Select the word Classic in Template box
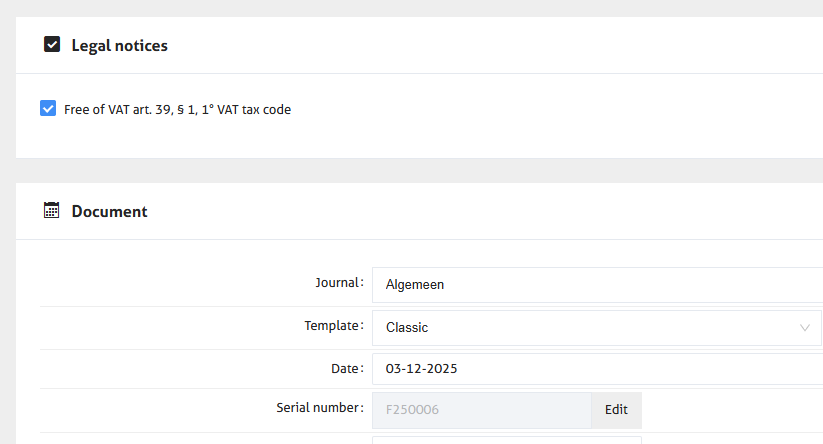Viewport: 823px width, 444px height. pos(407,327)
